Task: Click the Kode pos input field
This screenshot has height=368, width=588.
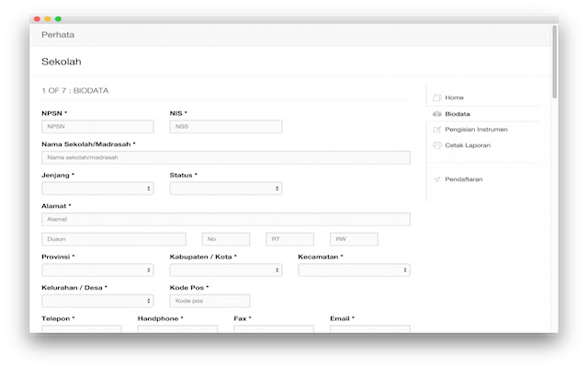Action: tap(209, 301)
